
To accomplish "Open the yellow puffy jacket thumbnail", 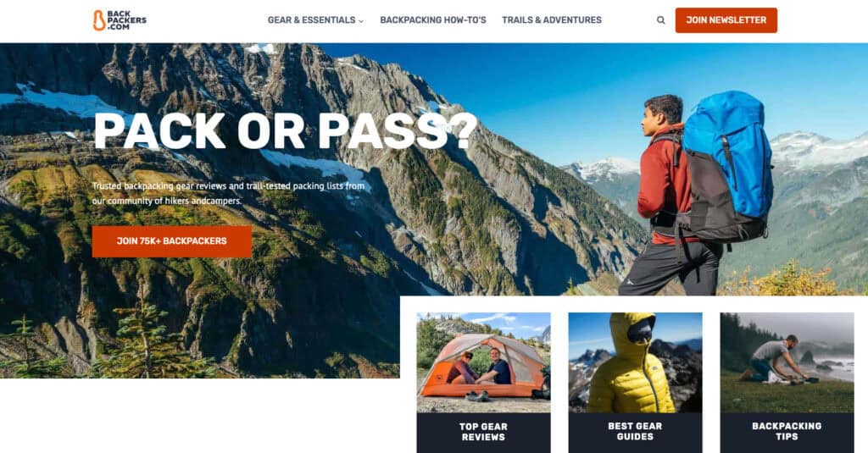I will 635,362.
